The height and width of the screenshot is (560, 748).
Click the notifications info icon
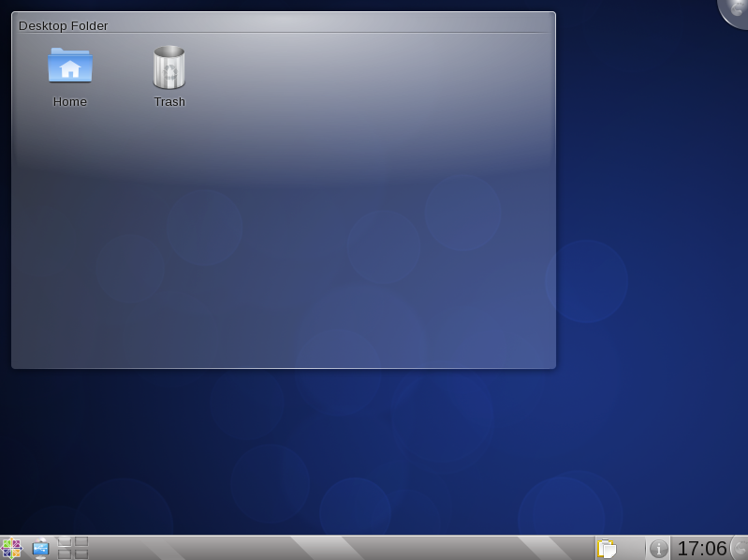659,549
